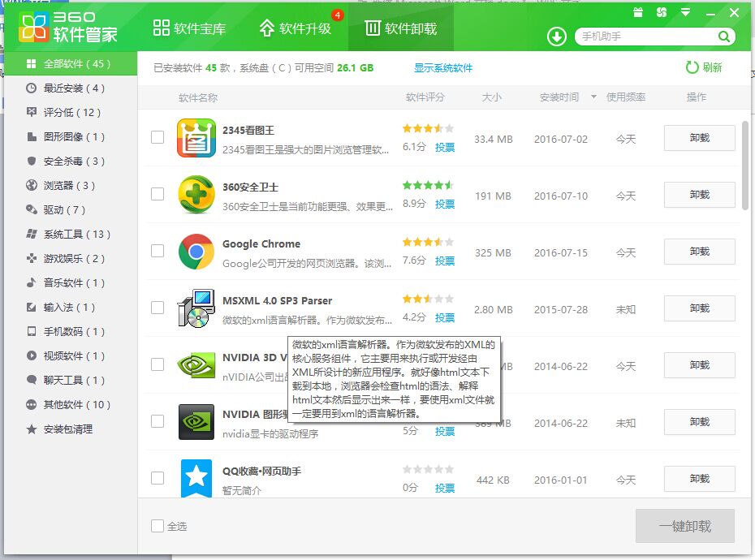Click the magnifier search icon

coord(725,37)
